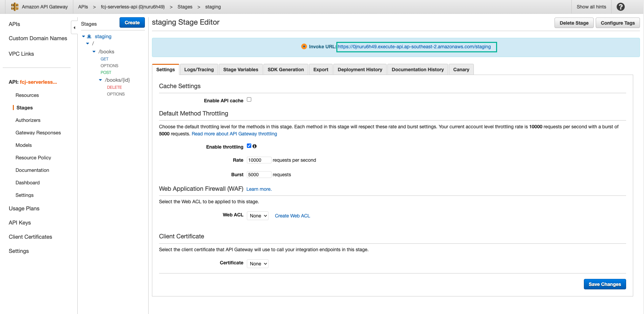Open the Export tab
The width and height of the screenshot is (644, 314).
click(321, 70)
